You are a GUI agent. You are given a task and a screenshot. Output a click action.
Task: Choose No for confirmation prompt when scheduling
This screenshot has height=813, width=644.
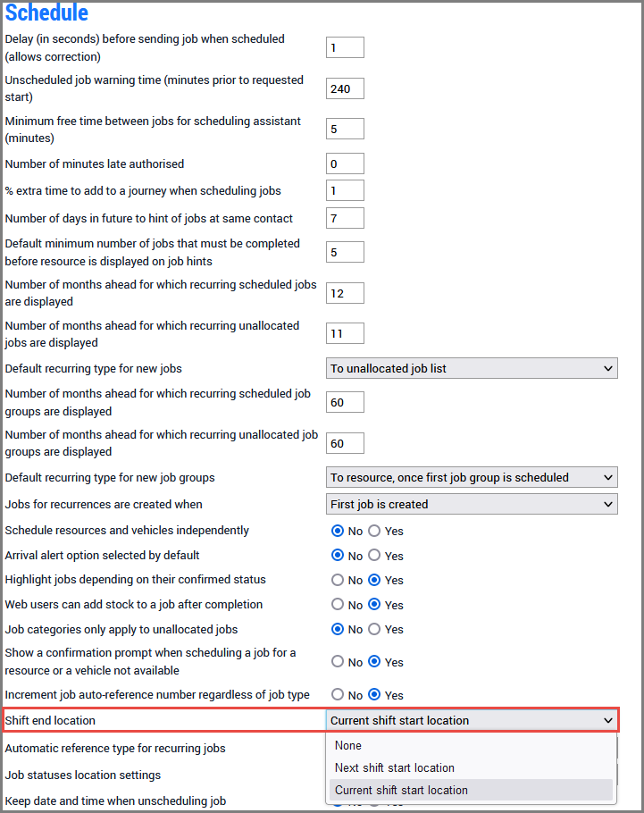pyautogui.click(x=338, y=662)
